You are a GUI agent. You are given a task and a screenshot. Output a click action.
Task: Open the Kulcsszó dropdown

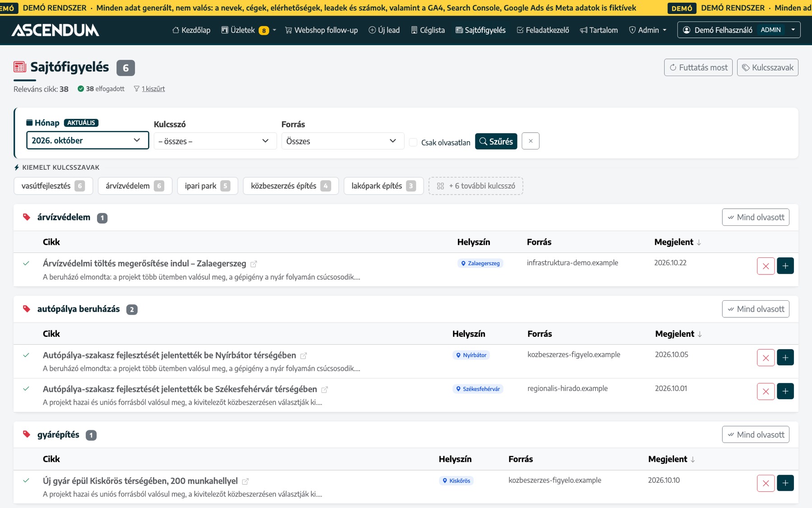[x=215, y=141]
